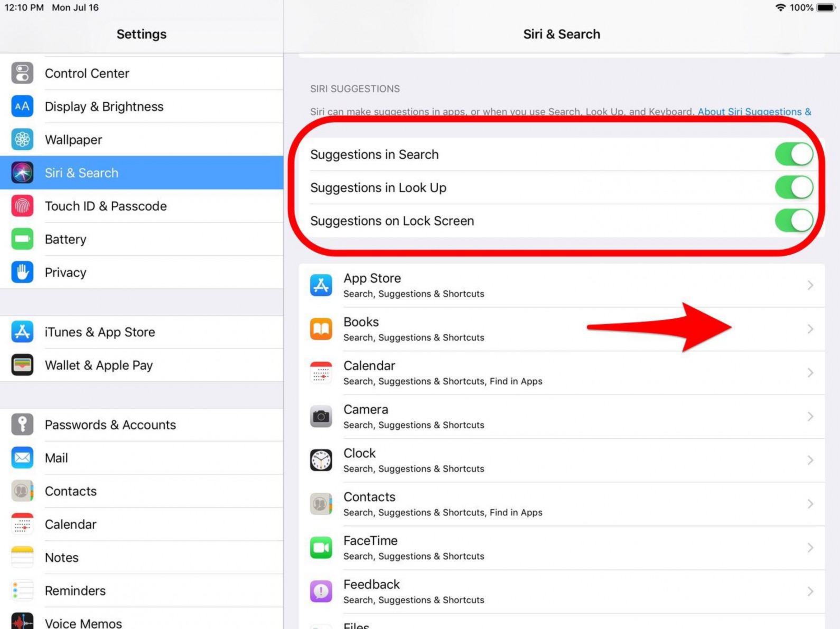
Task: Toggle Suggestions in Search switch
Action: [794, 154]
